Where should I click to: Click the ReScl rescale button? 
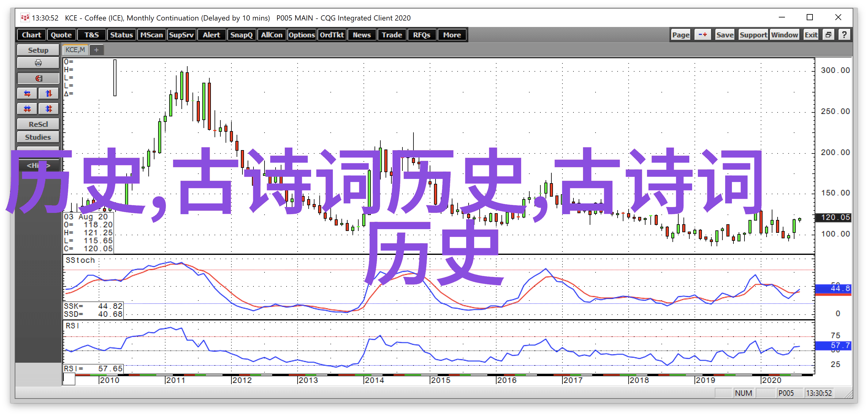click(38, 124)
